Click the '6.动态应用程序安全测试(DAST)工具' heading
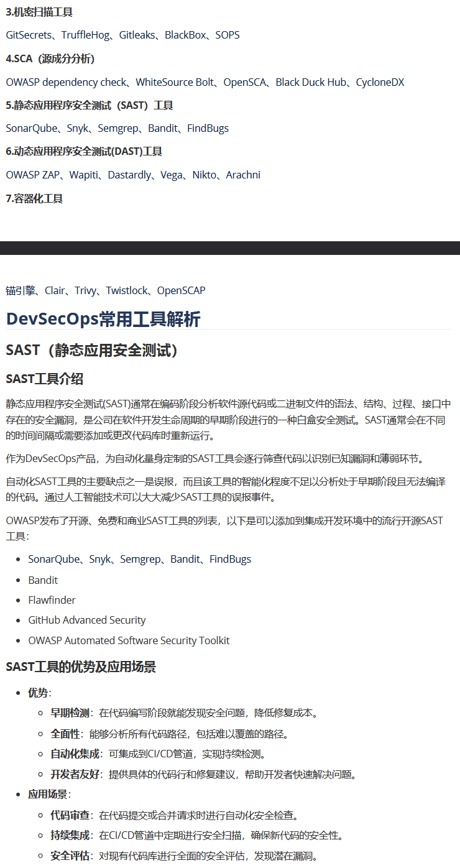 pos(84,151)
